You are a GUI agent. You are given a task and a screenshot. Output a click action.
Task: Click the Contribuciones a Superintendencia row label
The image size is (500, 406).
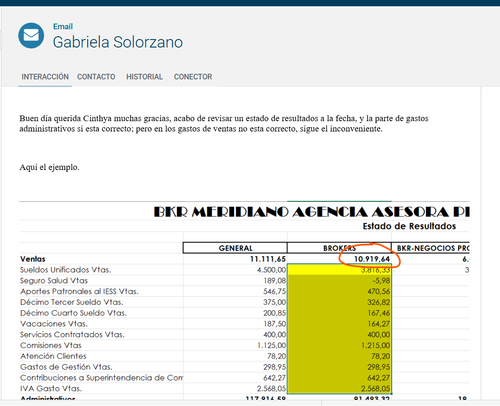101,378
